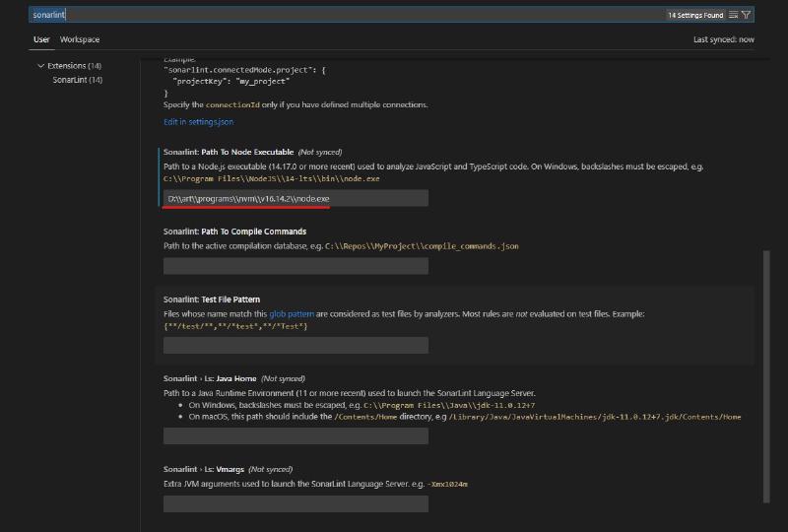Select the Sonarlint: Path To Compile Commands title
788x532 pixels.
[234, 232]
